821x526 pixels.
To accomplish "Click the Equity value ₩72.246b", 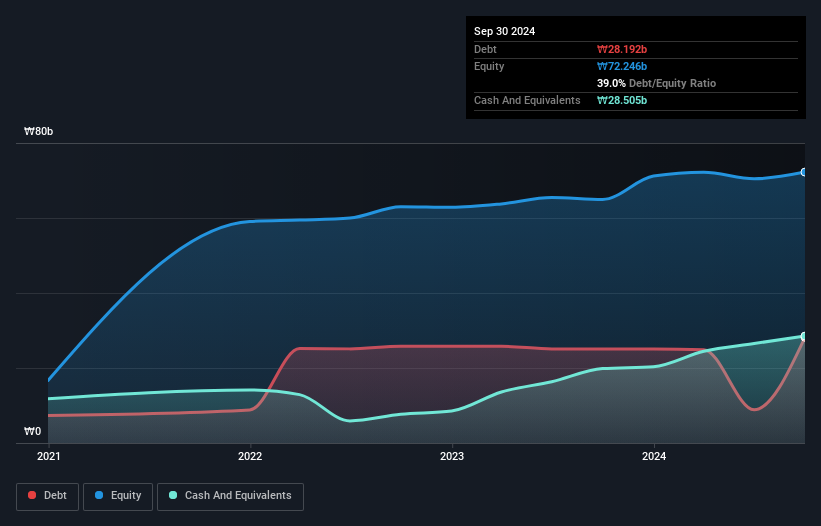I will click(x=622, y=66).
